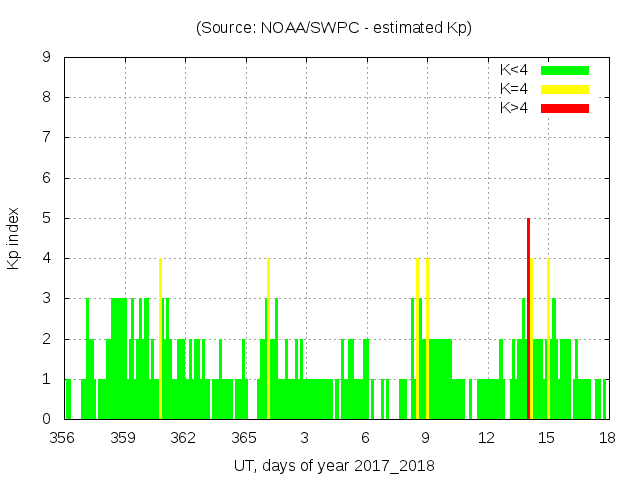Viewport: 640px width, 480px height.
Task: Click the x-axis tick label 12
Action: [486, 438]
